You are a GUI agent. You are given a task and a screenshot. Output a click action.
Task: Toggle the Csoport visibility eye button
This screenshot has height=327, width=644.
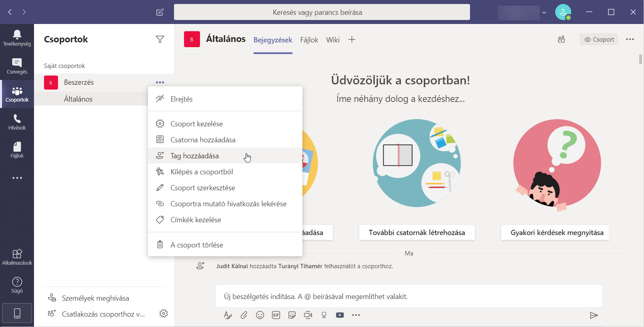point(599,39)
